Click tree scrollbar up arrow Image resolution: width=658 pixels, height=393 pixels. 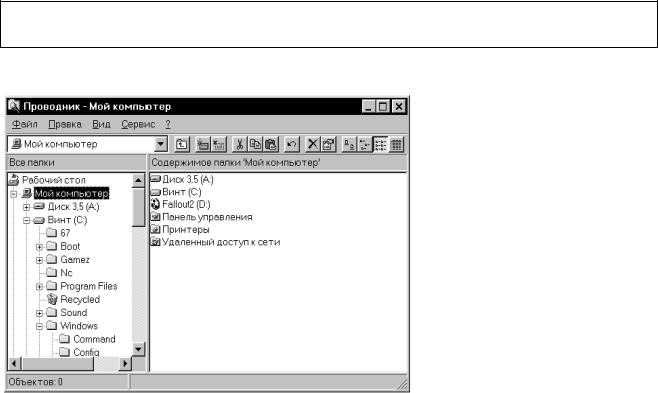(x=138, y=180)
